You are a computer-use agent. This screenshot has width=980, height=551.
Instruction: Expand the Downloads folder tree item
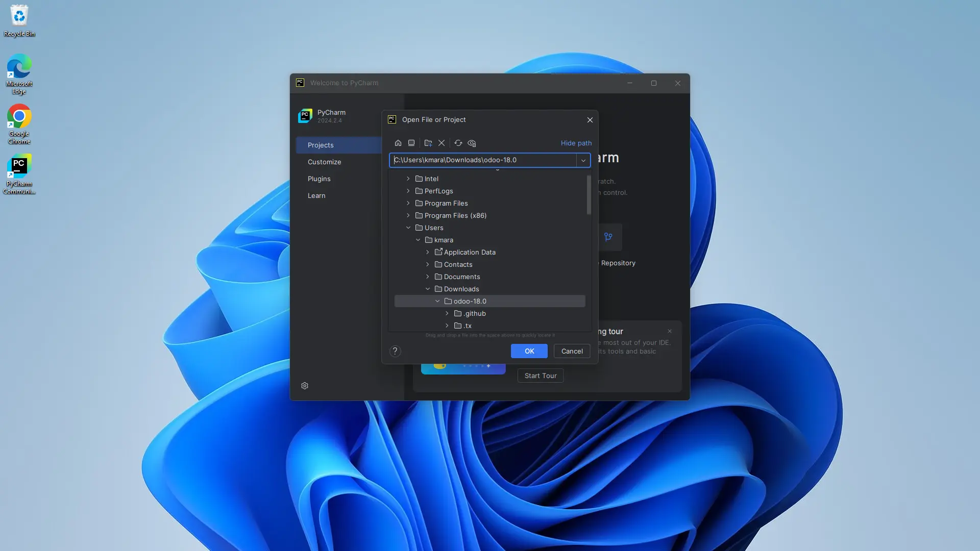pyautogui.click(x=429, y=289)
